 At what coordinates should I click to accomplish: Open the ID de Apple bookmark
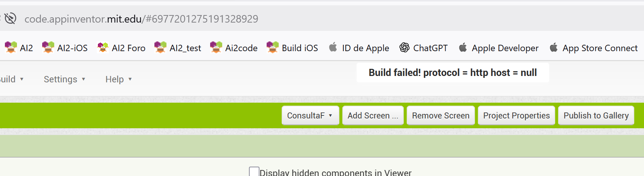[x=359, y=48]
